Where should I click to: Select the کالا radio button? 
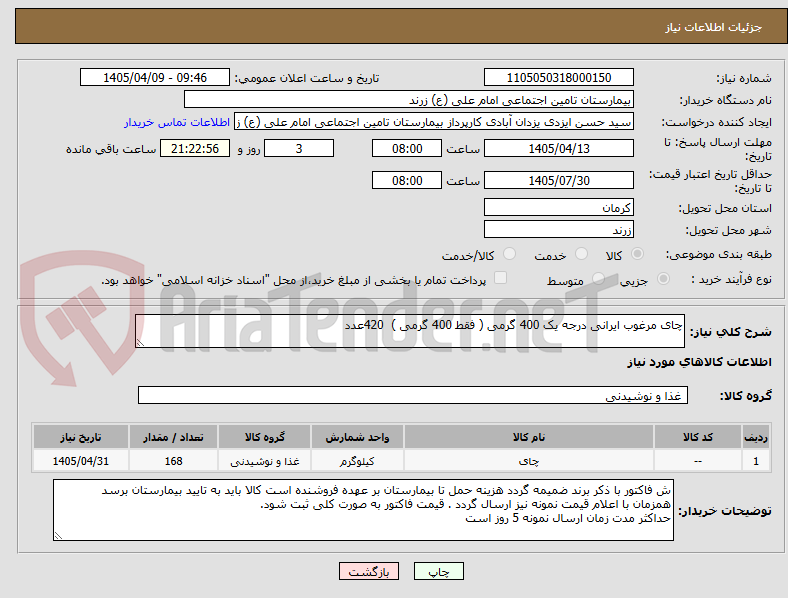coord(637,254)
